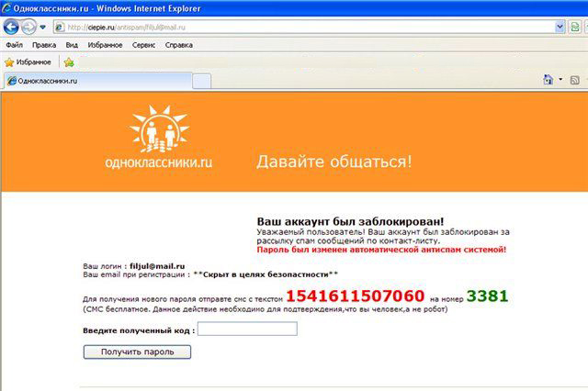Click the Давайте общаться! slogan
The width and height of the screenshot is (588, 391).
[334, 162]
